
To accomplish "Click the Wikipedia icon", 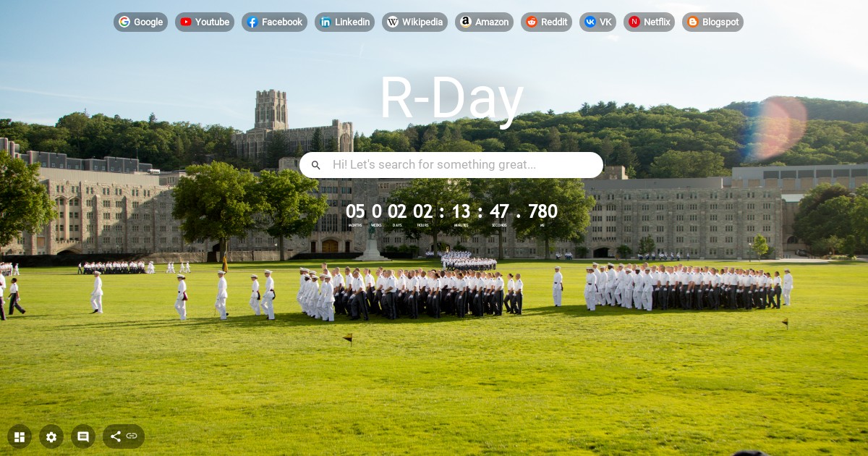I will pyautogui.click(x=393, y=22).
